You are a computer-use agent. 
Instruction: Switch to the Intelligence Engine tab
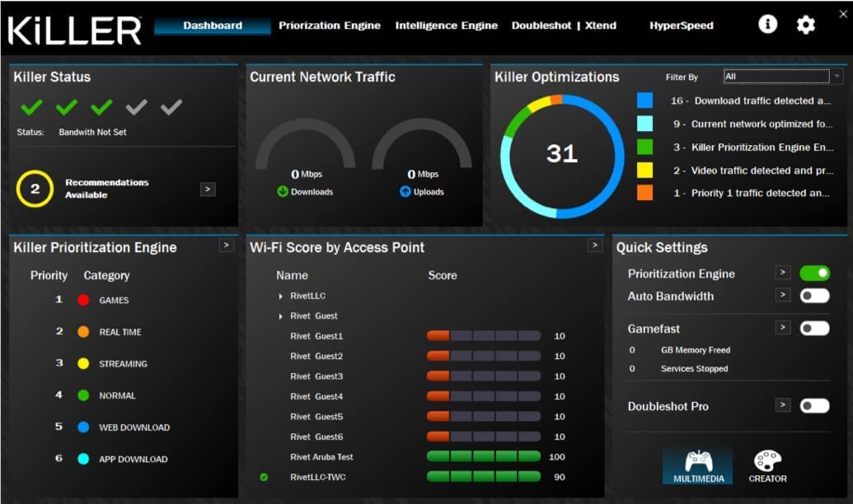point(446,25)
